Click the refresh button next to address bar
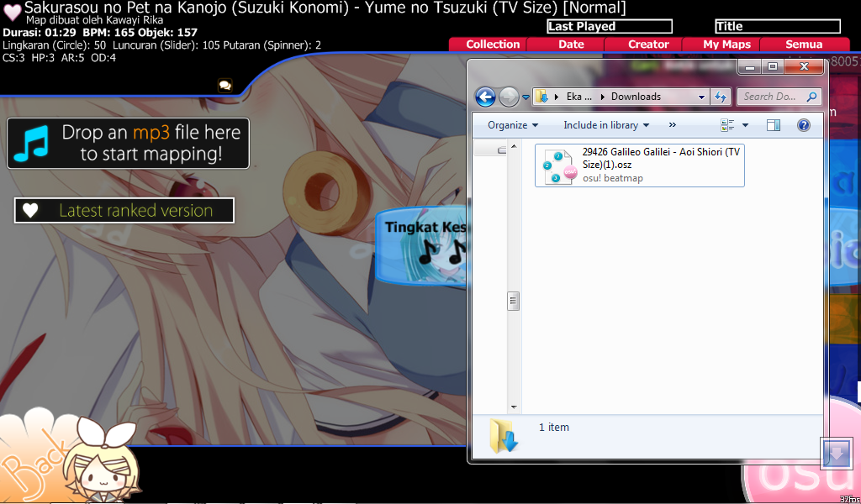 (x=720, y=97)
